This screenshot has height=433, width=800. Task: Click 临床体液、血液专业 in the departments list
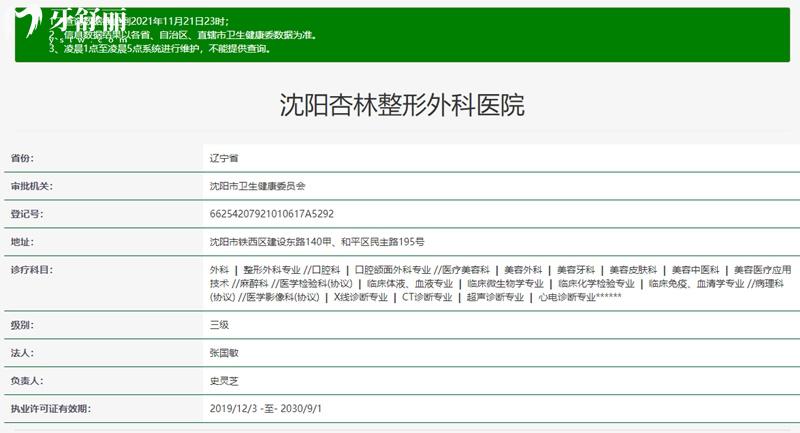point(410,284)
